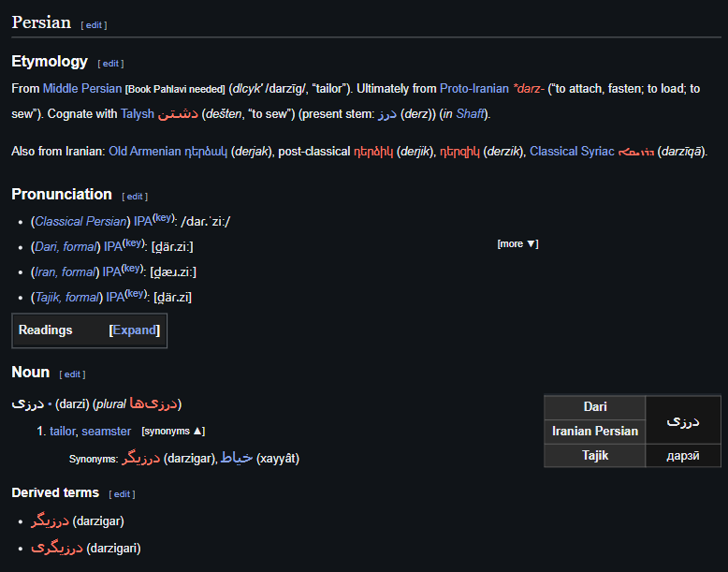Select the Book Pahlavi needed note
The height and width of the screenshot is (572, 728).
(x=175, y=90)
